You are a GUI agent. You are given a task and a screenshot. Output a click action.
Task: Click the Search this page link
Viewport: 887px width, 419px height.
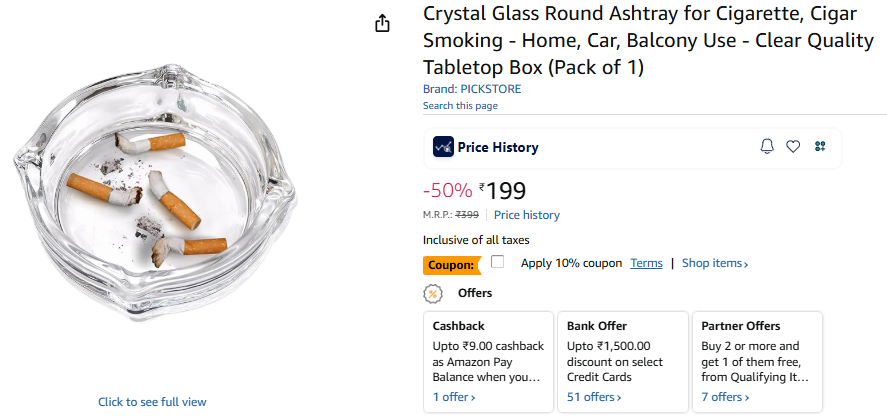click(460, 105)
